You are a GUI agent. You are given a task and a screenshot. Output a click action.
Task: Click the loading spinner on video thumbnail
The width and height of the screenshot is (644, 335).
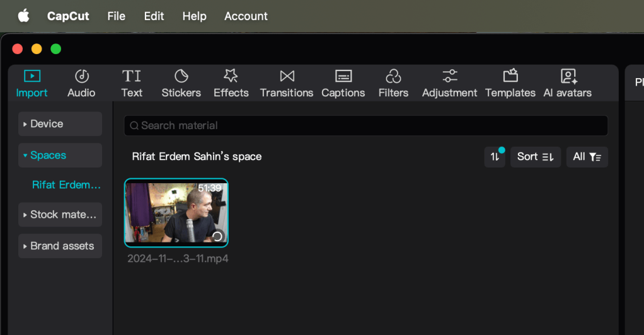[x=217, y=236]
